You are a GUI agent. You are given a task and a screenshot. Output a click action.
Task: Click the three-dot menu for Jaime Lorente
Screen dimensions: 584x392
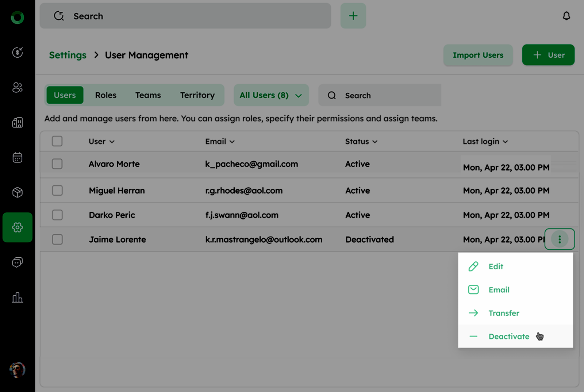coord(559,239)
